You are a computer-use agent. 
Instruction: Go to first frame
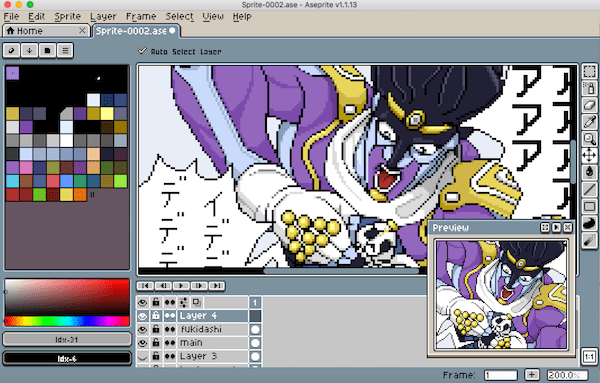coord(145,286)
